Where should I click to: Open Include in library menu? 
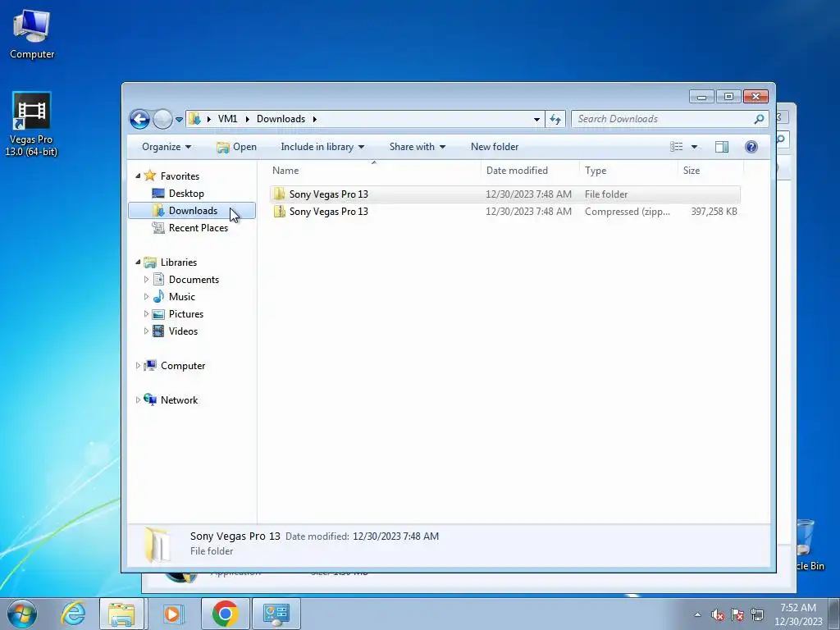click(x=322, y=147)
